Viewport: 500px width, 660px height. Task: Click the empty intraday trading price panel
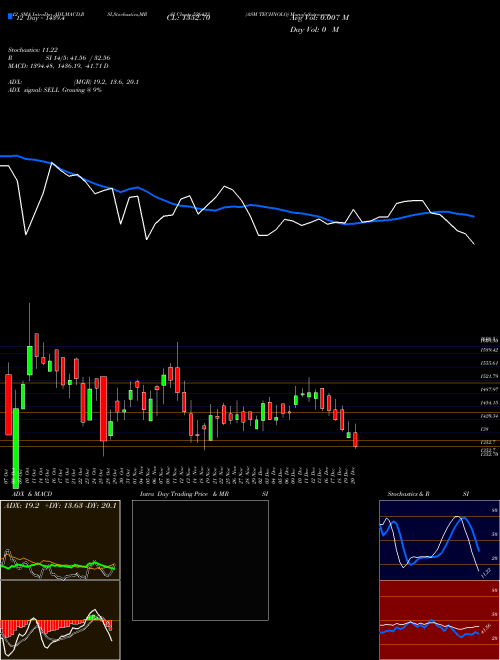click(x=200, y=560)
